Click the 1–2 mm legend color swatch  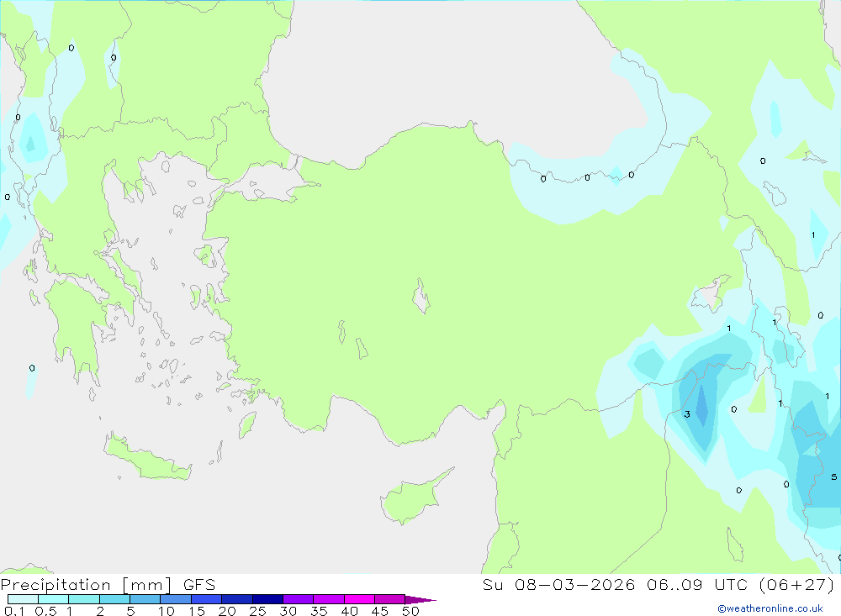83,599
